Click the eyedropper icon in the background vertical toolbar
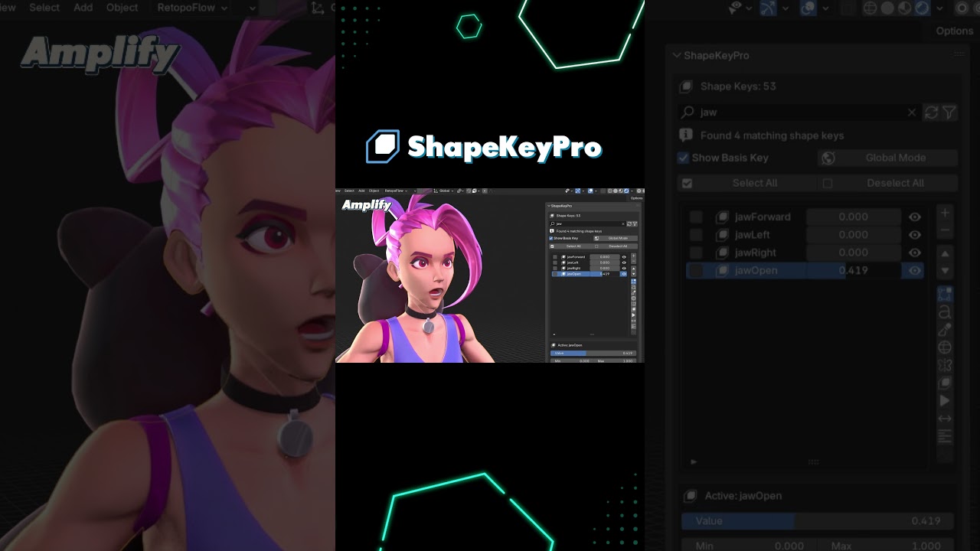The height and width of the screenshot is (551, 980). pos(945,330)
